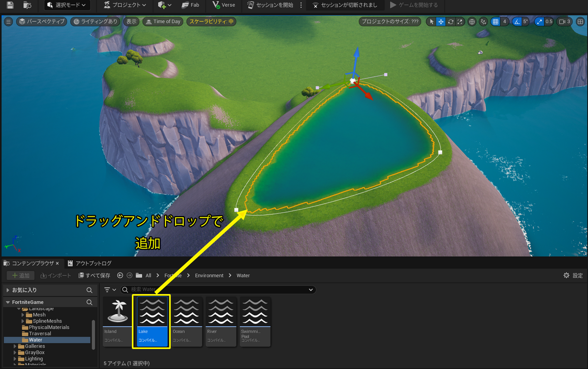Expand the Mesh folder
Screen dimensions: 588x369
pos(23,315)
